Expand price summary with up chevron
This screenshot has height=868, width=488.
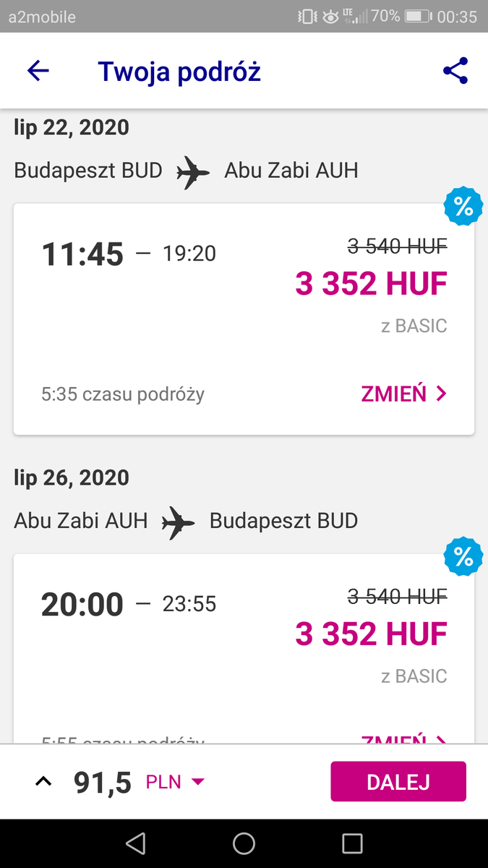(44, 781)
